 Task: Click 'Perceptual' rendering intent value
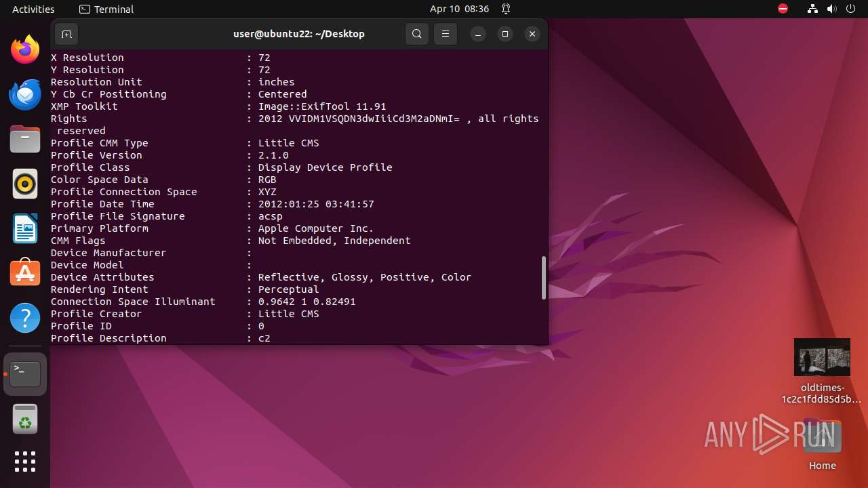pos(288,289)
